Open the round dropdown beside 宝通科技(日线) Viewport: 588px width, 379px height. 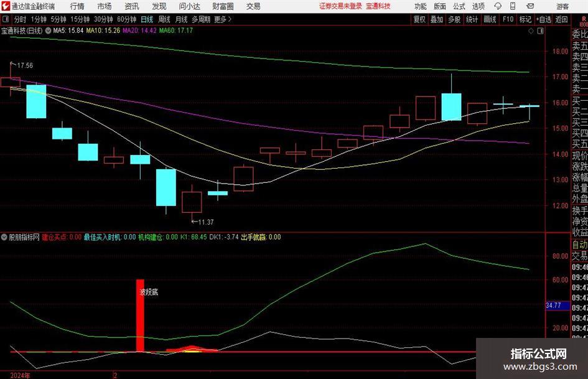click(x=48, y=30)
